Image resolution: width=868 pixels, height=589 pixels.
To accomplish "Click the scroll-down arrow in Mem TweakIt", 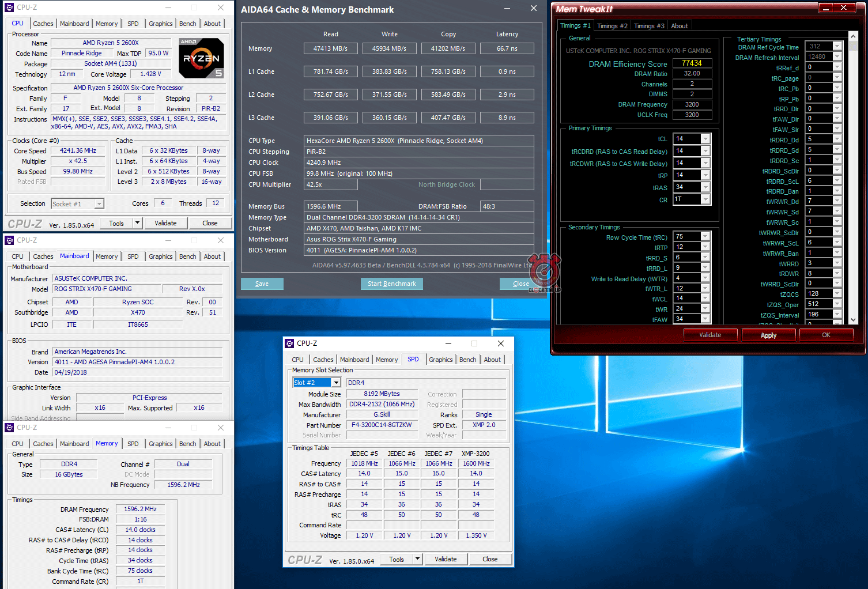I will (x=854, y=320).
